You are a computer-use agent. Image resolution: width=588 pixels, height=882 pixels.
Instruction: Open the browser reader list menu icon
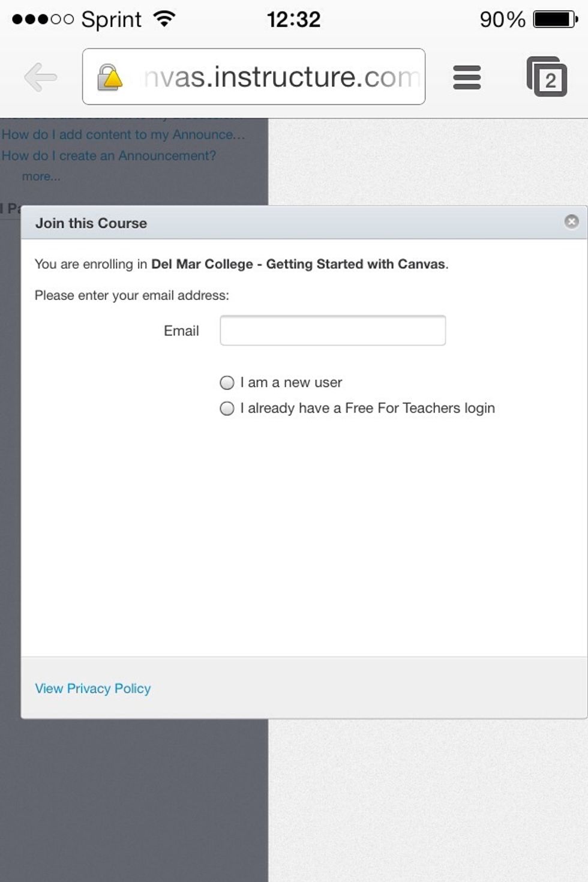(467, 77)
